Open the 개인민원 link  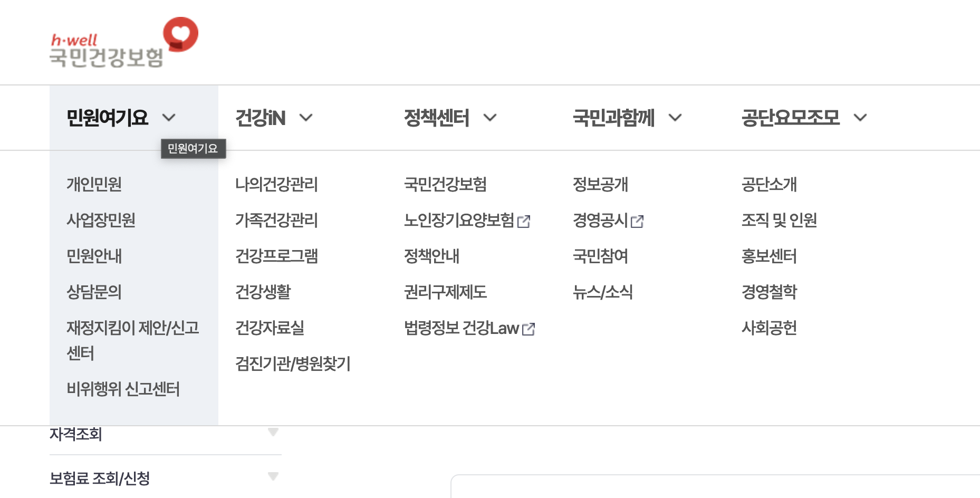[94, 185]
